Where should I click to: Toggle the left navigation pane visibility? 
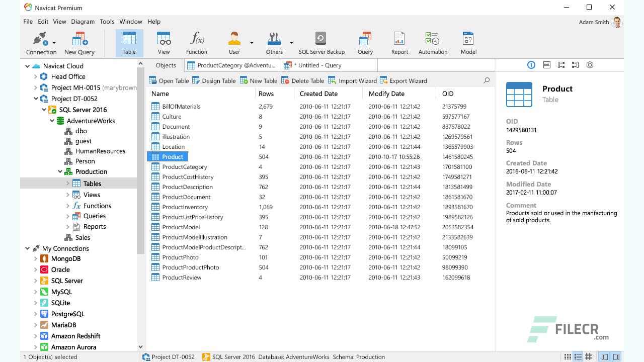606,356
